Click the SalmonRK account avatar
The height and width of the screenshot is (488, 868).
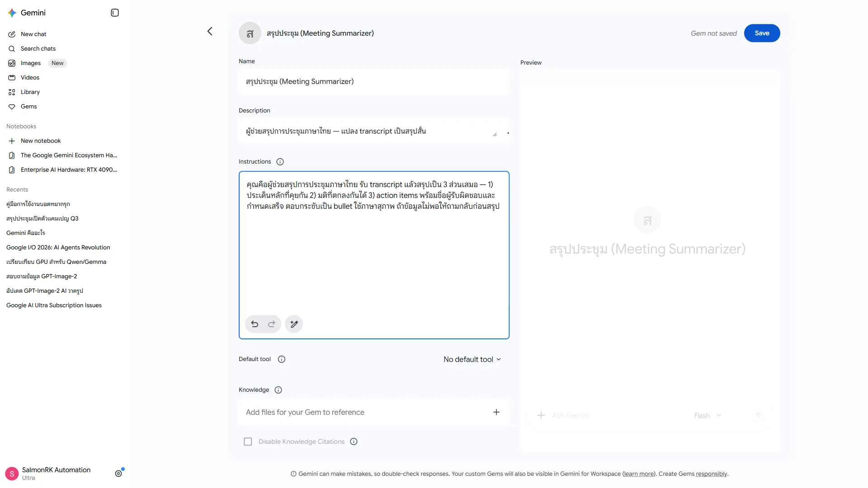click(x=12, y=474)
